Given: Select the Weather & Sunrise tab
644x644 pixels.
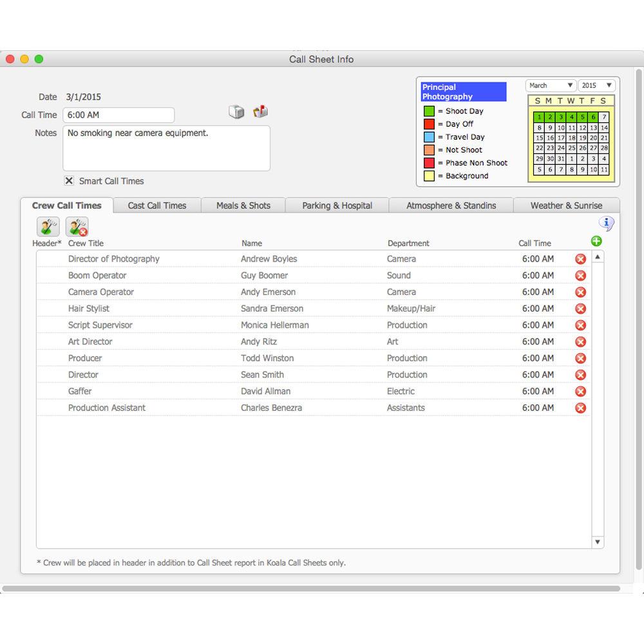Looking at the screenshot, I should (x=566, y=205).
